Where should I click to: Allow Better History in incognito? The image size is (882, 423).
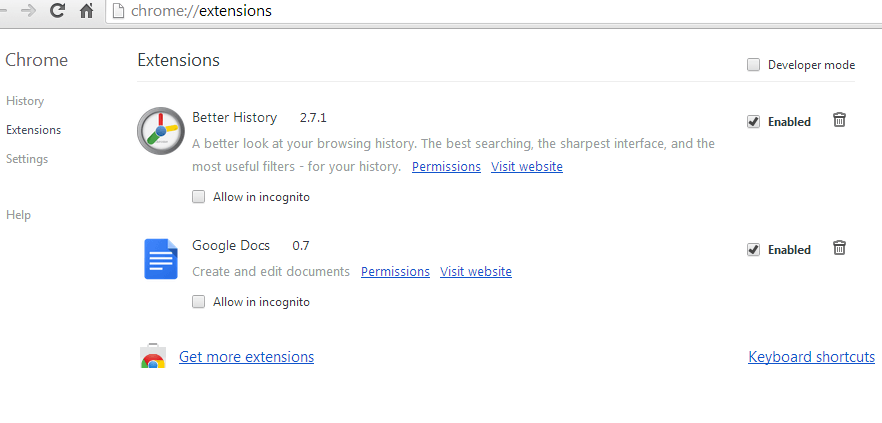199,196
